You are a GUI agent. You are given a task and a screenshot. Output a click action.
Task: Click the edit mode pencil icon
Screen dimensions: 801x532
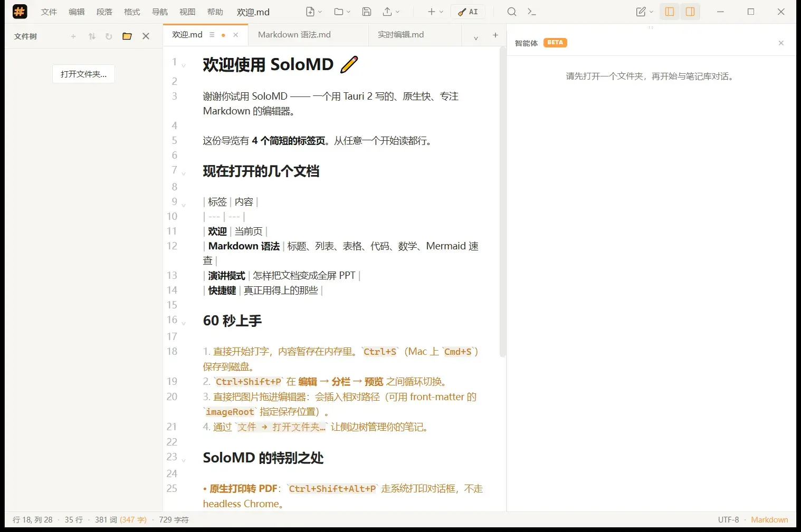click(641, 12)
